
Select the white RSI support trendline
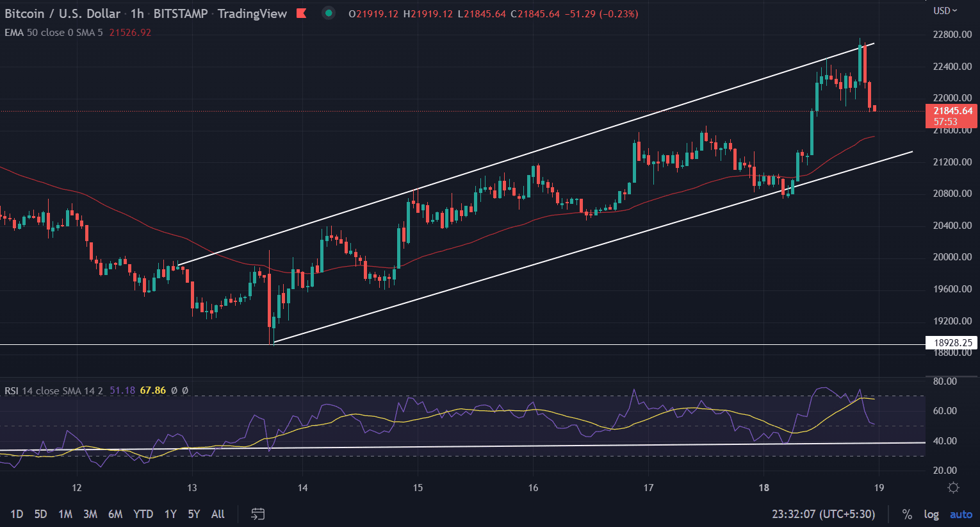pyautogui.click(x=462, y=447)
